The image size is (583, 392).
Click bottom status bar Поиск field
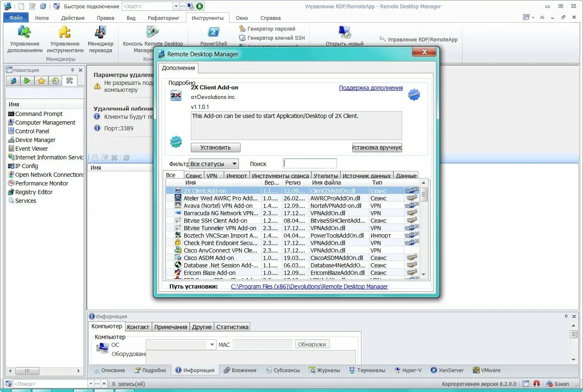pyautogui.click(x=50, y=384)
